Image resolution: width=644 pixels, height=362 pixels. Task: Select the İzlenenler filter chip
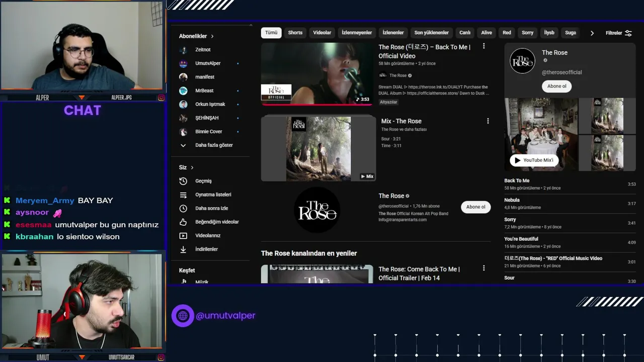click(393, 33)
